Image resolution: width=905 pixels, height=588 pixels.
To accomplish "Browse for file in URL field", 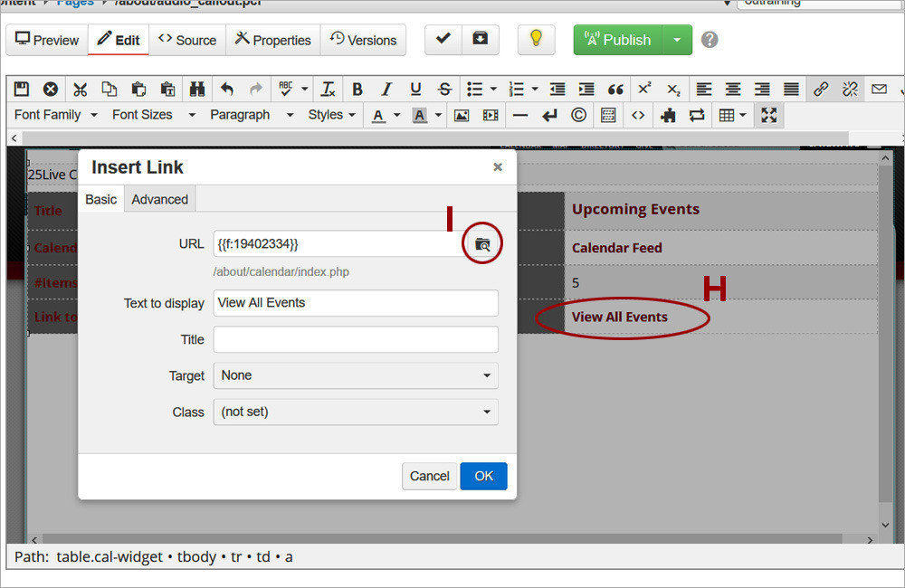I will (x=482, y=244).
